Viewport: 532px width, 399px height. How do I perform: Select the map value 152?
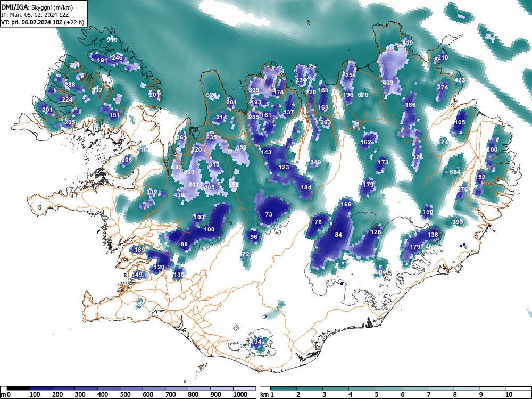pyautogui.click(x=480, y=177)
